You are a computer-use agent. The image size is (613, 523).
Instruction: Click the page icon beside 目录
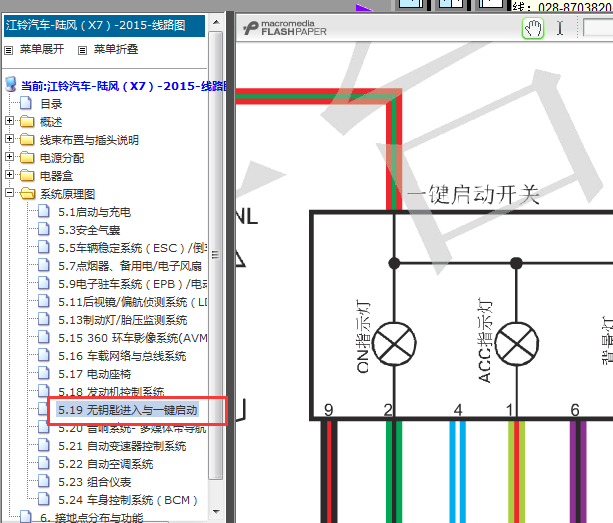pyautogui.click(x=26, y=103)
